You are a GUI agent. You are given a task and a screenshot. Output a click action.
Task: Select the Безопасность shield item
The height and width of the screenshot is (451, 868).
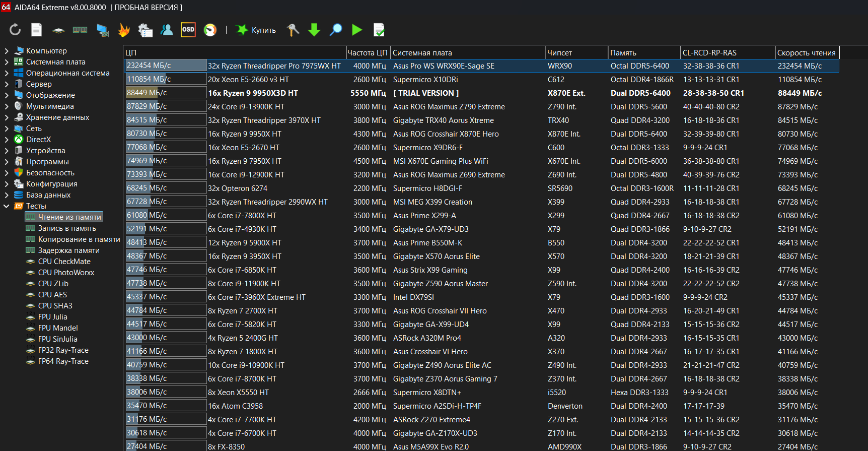click(x=44, y=173)
